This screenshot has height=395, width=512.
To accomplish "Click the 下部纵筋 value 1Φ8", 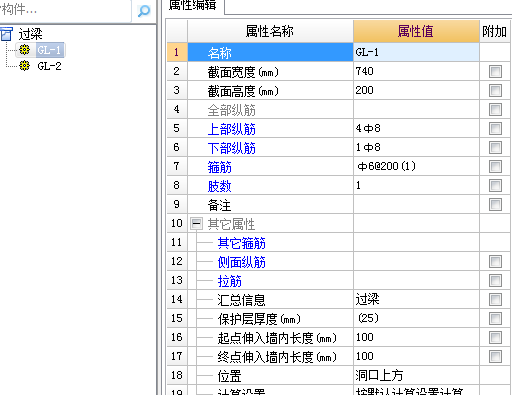I will click(416, 147).
